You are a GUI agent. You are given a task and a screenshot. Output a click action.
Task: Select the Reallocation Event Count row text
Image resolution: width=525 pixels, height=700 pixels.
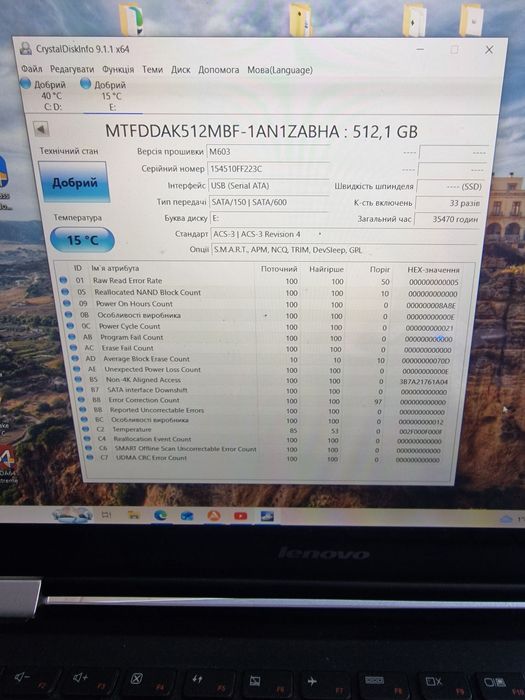[x=152, y=439]
